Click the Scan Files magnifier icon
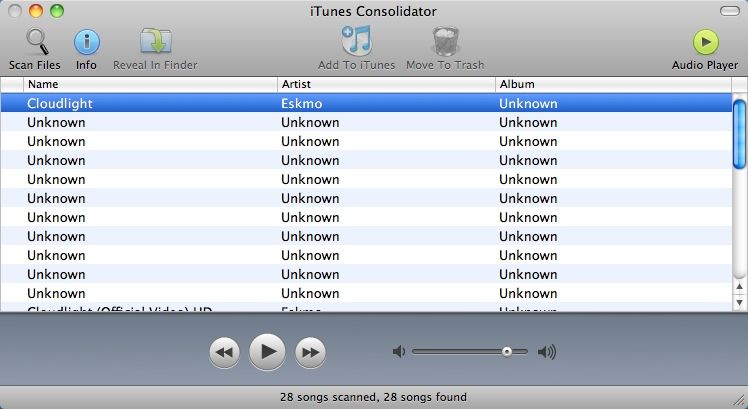Viewport: 748px width, 409px height. 37,42
